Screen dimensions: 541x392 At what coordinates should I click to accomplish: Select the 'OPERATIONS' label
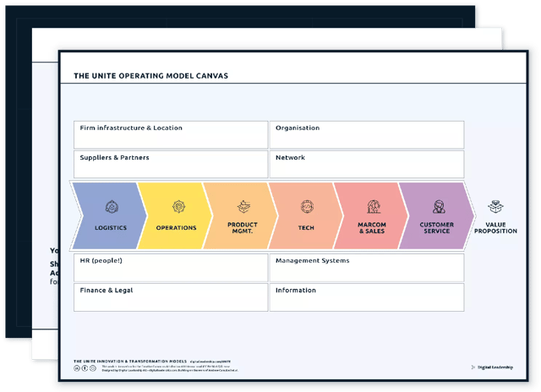pyautogui.click(x=176, y=227)
